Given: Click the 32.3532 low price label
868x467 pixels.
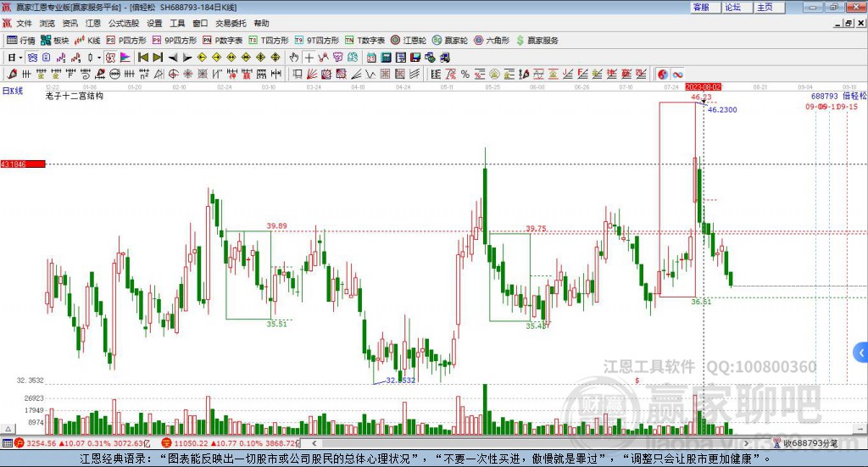Looking at the screenshot, I should 400,381.
